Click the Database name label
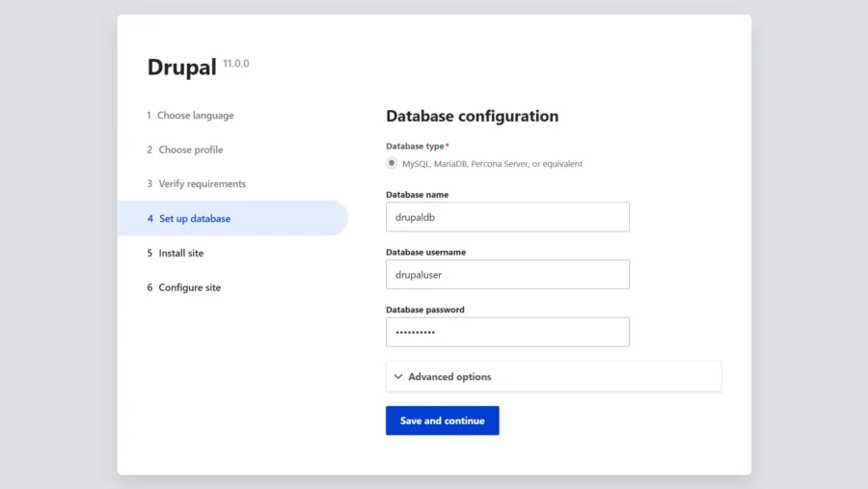This screenshot has height=489, width=868. (x=418, y=195)
